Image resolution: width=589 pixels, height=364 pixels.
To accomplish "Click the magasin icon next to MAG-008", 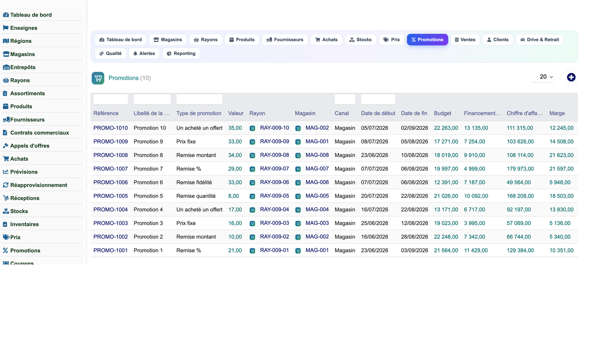I will click(x=298, y=156).
